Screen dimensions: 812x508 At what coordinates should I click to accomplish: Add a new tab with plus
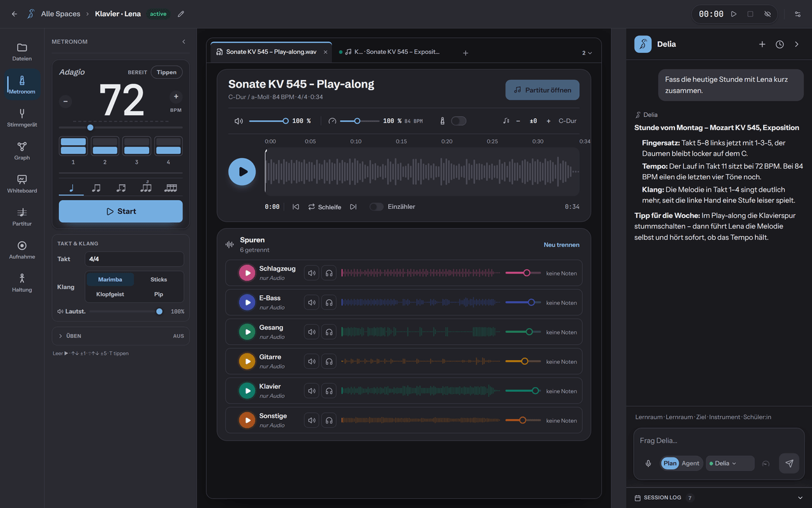point(465,53)
